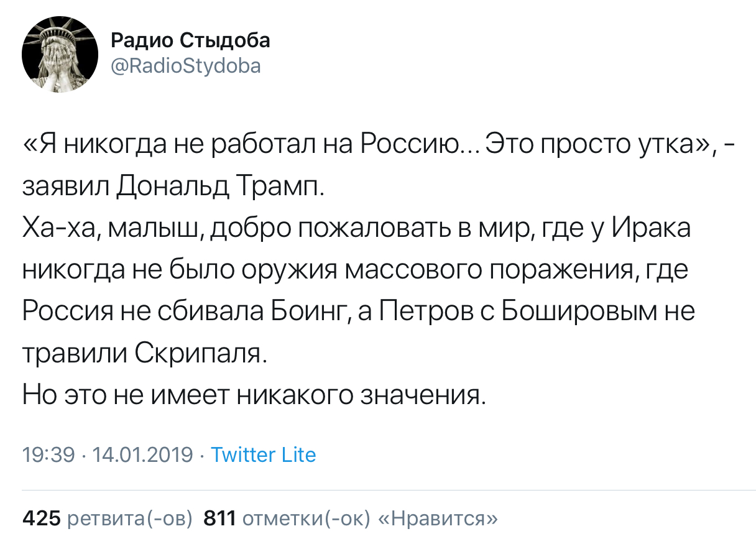This screenshot has width=756, height=539.
Task: Click the 19:39 tweet timestamp
Action: pyautogui.click(x=48, y=455)
